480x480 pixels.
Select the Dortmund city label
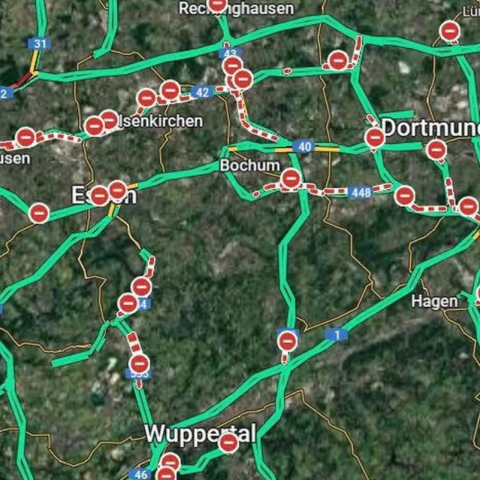point(431,128)
